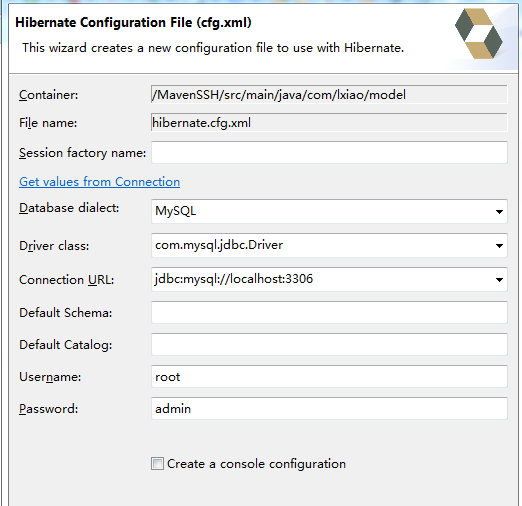Select the Default Catalog text field
Image resolution: width=522 pixels, height=506 pixels.
coord(329,344)
